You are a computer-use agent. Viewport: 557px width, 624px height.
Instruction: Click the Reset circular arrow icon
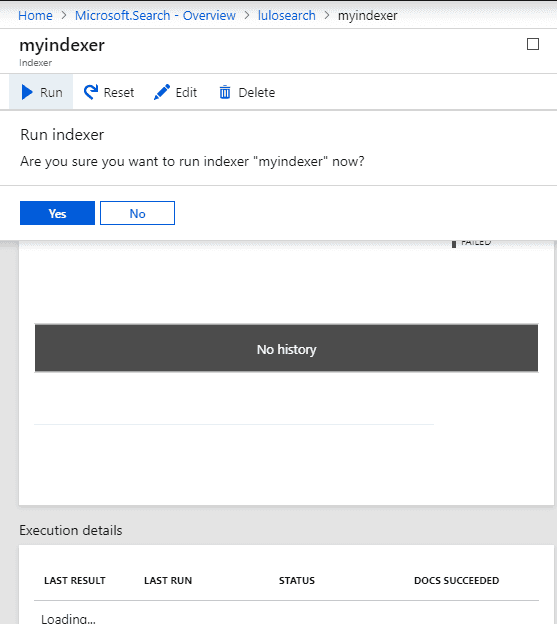coord(91,92)
